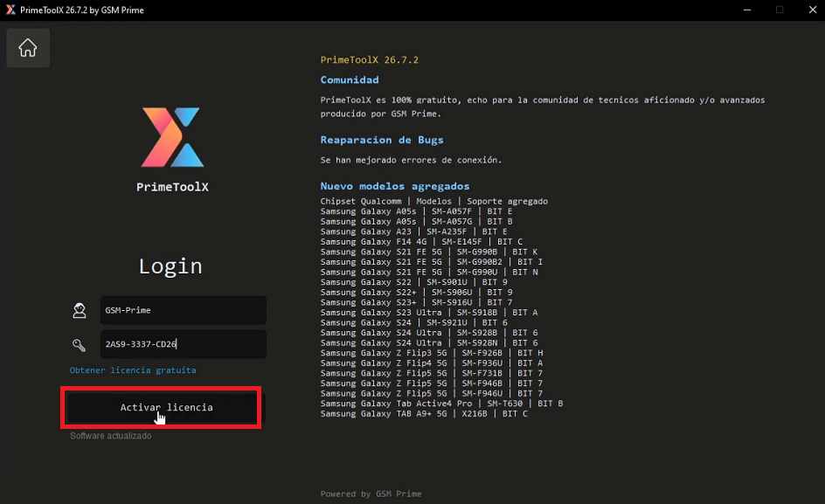Image resolution: width=825 pixels, height=504 pixels.
Task: Focus the GSM-Prime username field
Action: click(184, 310)
